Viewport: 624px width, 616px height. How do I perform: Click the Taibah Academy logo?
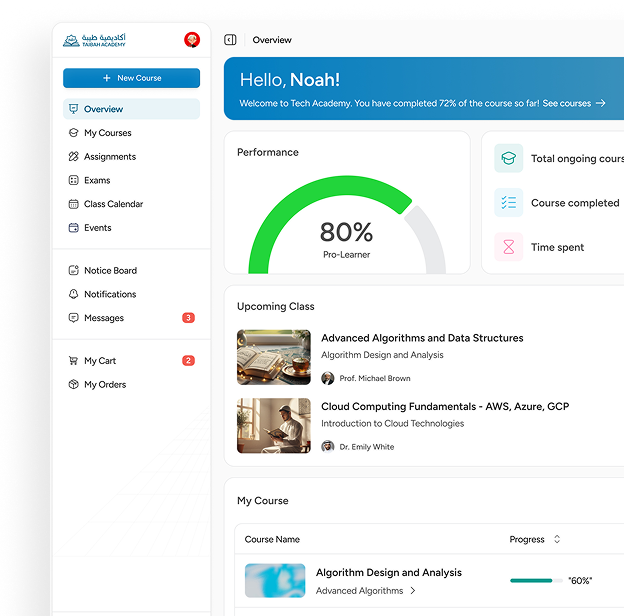point(95,40)
